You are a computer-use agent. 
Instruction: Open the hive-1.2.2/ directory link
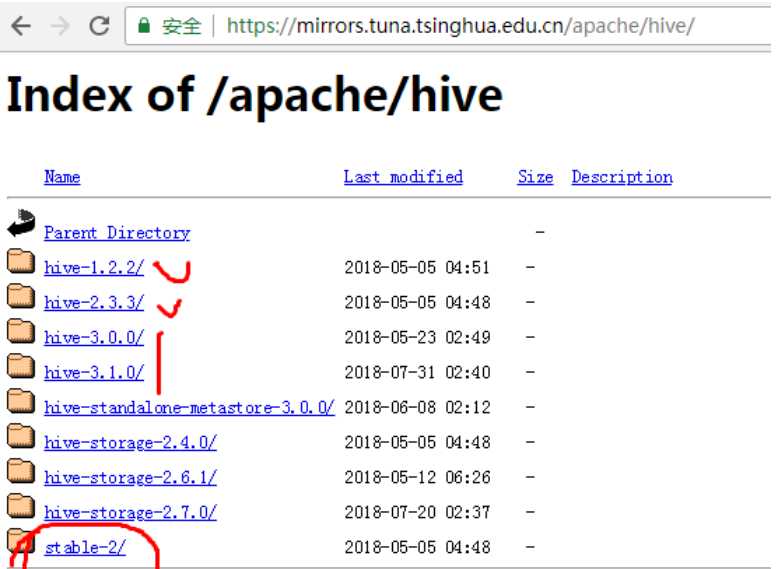94,268
